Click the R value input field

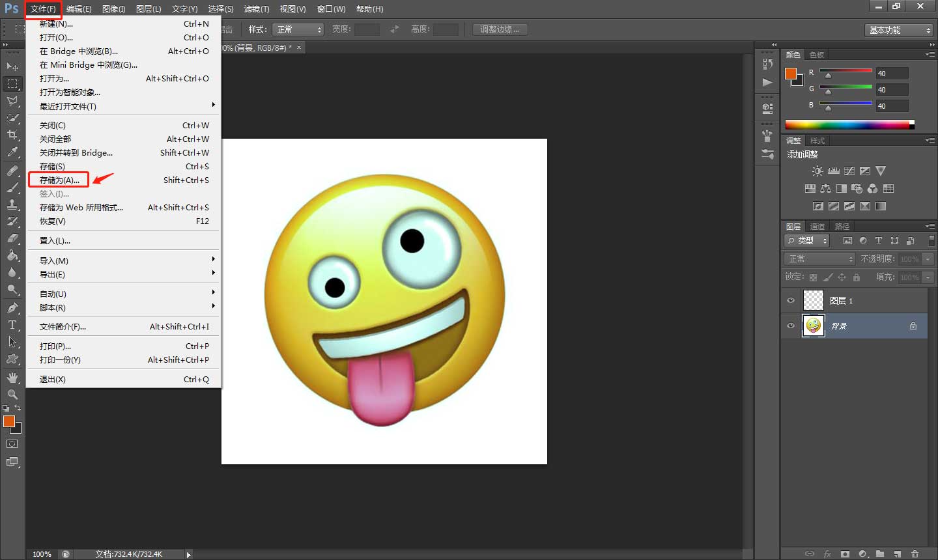[x=891, y=74]
